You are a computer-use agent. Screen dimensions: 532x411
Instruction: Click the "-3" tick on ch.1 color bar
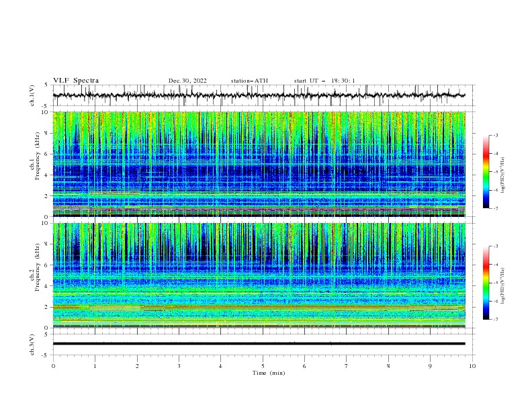tap(495, 135)
